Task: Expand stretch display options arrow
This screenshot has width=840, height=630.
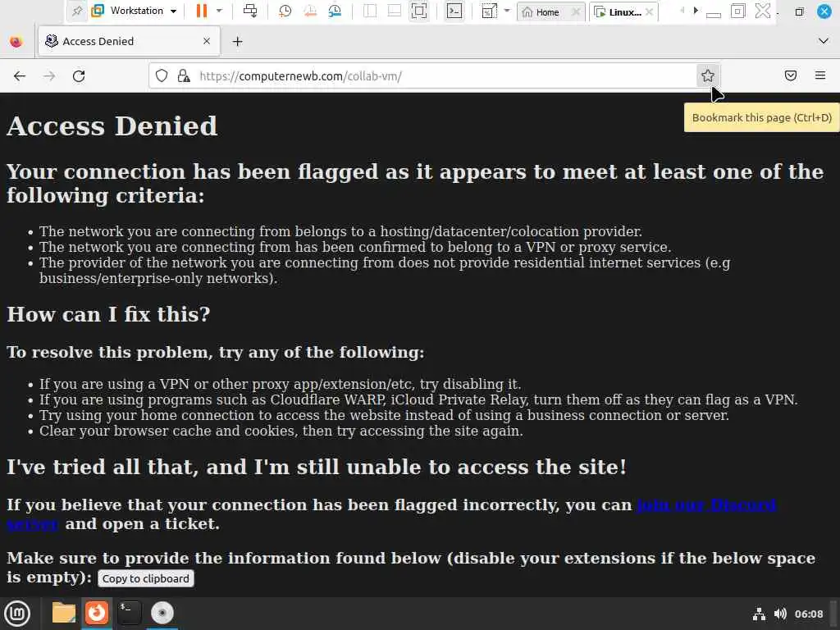Action: coord(507,11)
